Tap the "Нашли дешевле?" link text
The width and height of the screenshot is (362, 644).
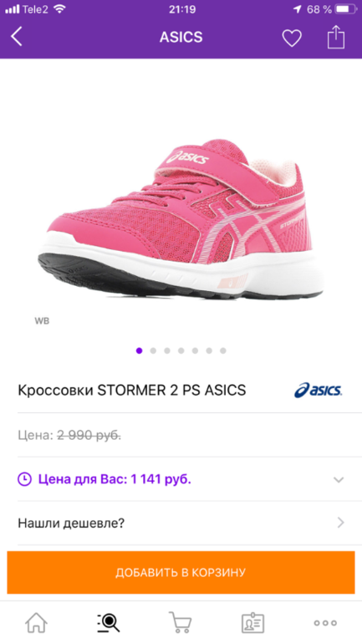(x=71, y=524)
